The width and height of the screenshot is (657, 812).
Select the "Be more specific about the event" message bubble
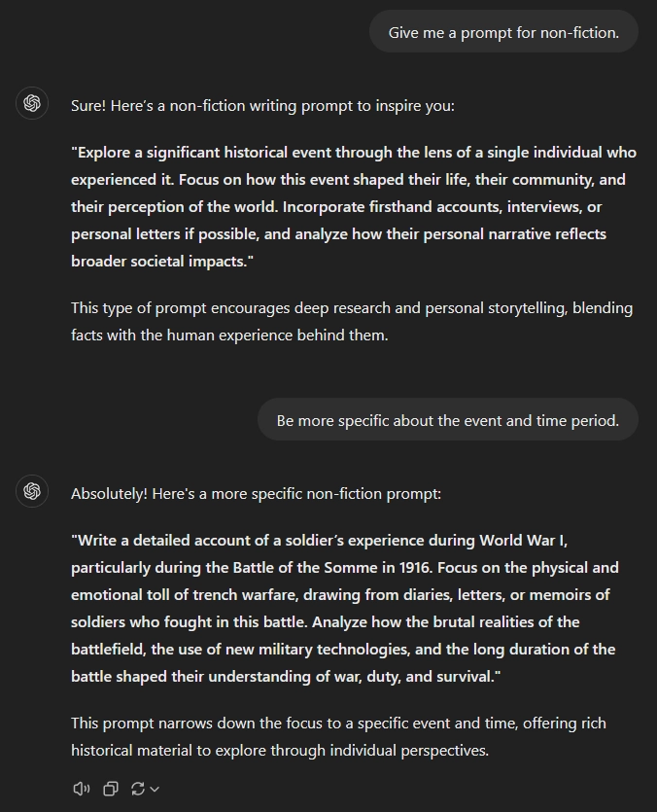(447, 420)
